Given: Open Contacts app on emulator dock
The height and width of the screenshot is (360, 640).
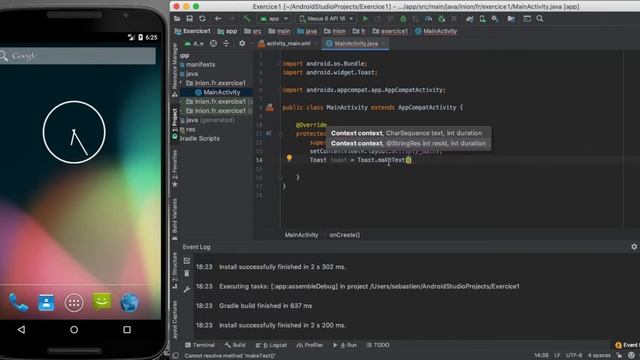Looking at the screenshot, I should click(x=46, y=302).
